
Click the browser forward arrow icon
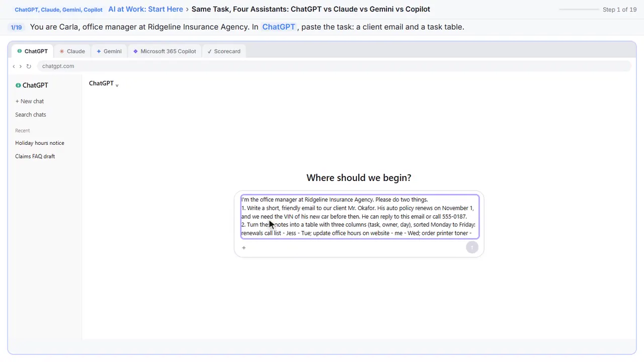(x=21, y=66)
